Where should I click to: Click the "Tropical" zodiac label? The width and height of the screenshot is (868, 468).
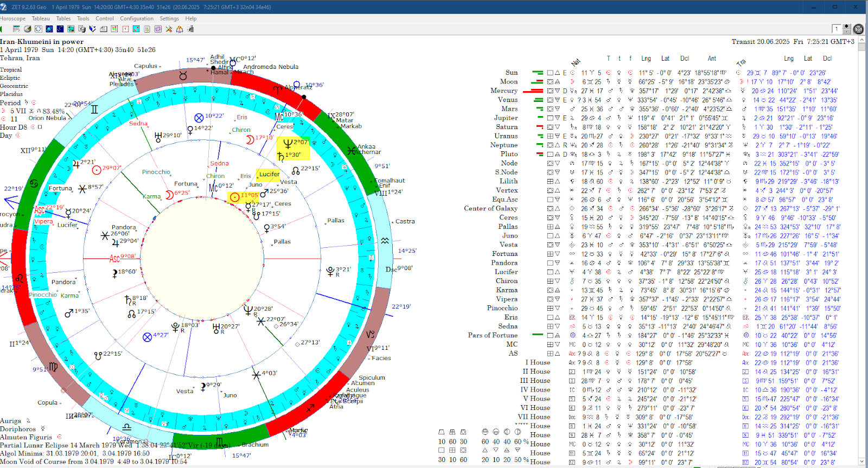pos(11,69)
